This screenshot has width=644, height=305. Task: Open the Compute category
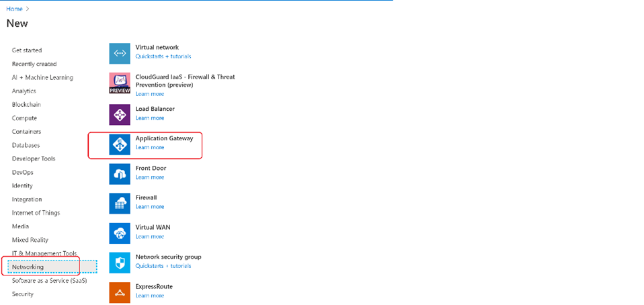[x=24, y=118]
